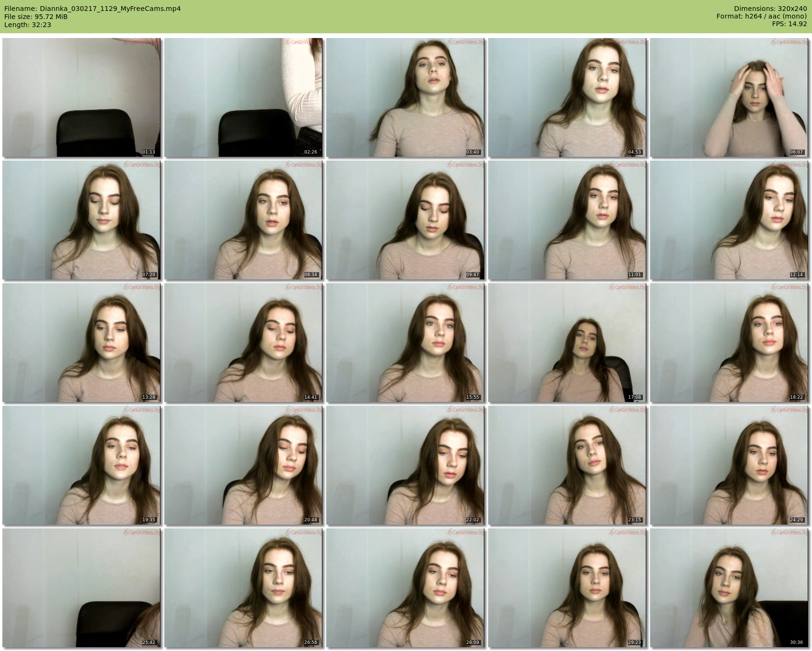Click the Filename text in the header

(x=92, y=9)
